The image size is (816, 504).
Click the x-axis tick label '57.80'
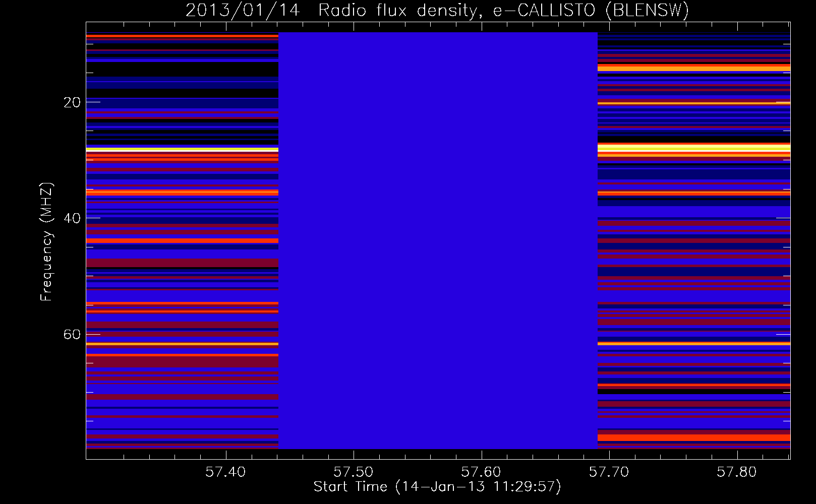[737, 472]
